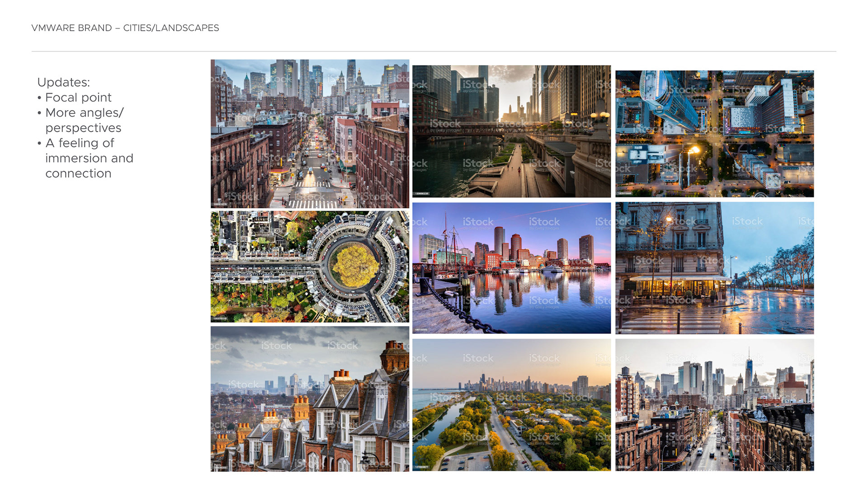
Task: Select the Chicago riverwalk sunset photo
Action: (511, 131)
